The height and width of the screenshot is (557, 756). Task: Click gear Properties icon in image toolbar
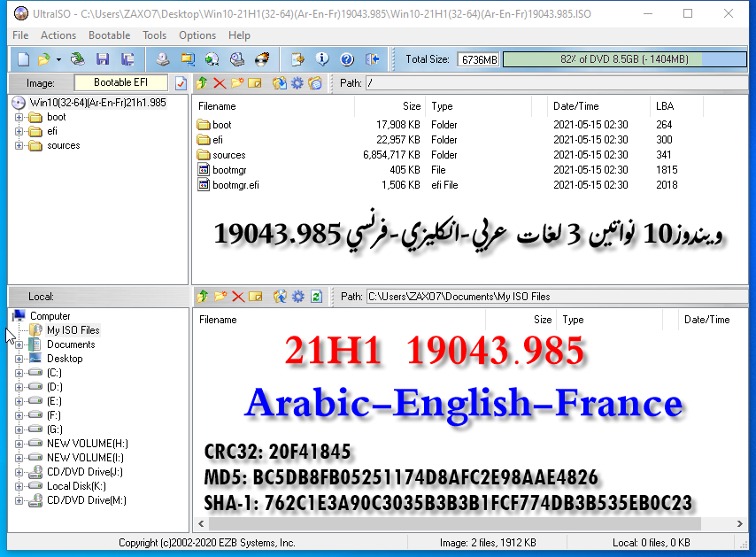pos(297,83)
